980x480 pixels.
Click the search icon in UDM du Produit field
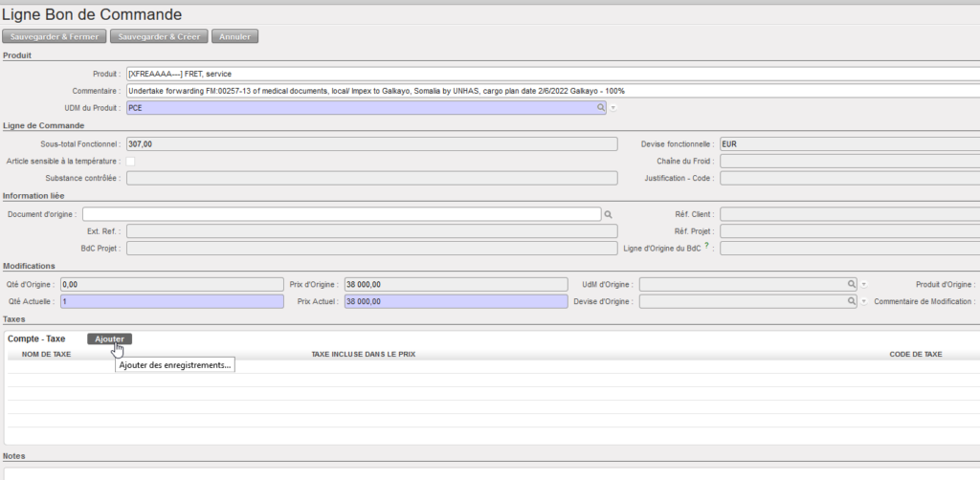[601, 108]
